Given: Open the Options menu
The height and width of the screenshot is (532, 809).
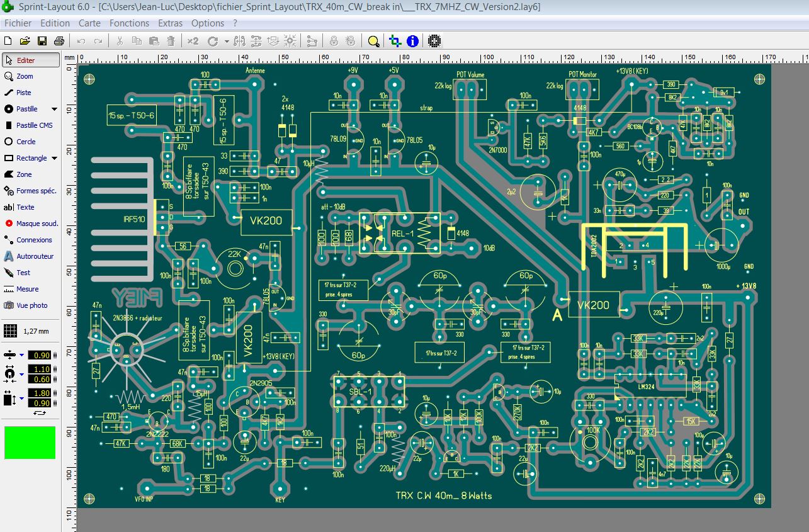Looking at the screenshot, I should tap(208, 23).
